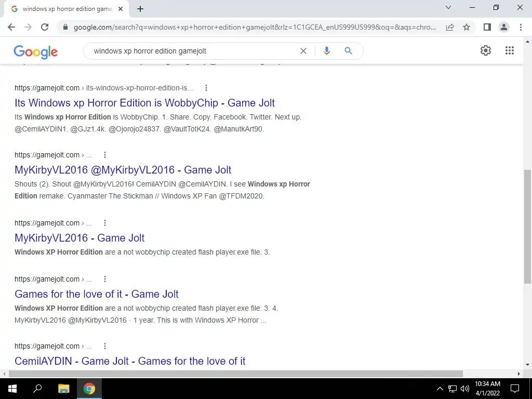Open Chrome three-dot menu

[521, 27]
